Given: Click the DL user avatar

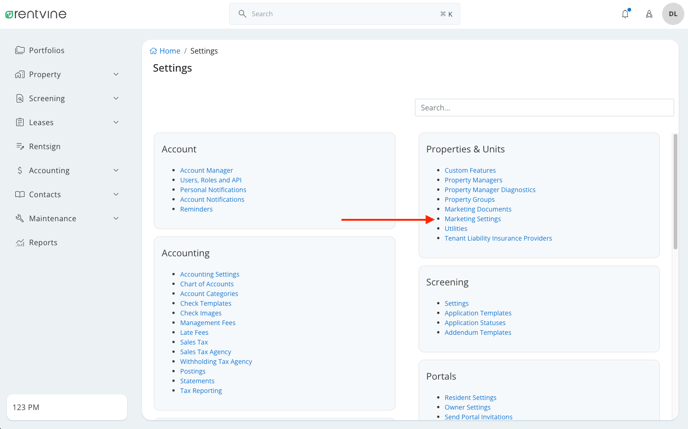Looking at the screenshot, I should (673, 14).
